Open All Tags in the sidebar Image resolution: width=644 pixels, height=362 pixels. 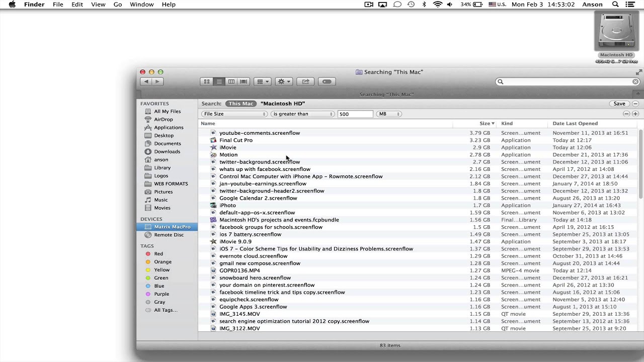pyautogui.click(x=166, y=310)
